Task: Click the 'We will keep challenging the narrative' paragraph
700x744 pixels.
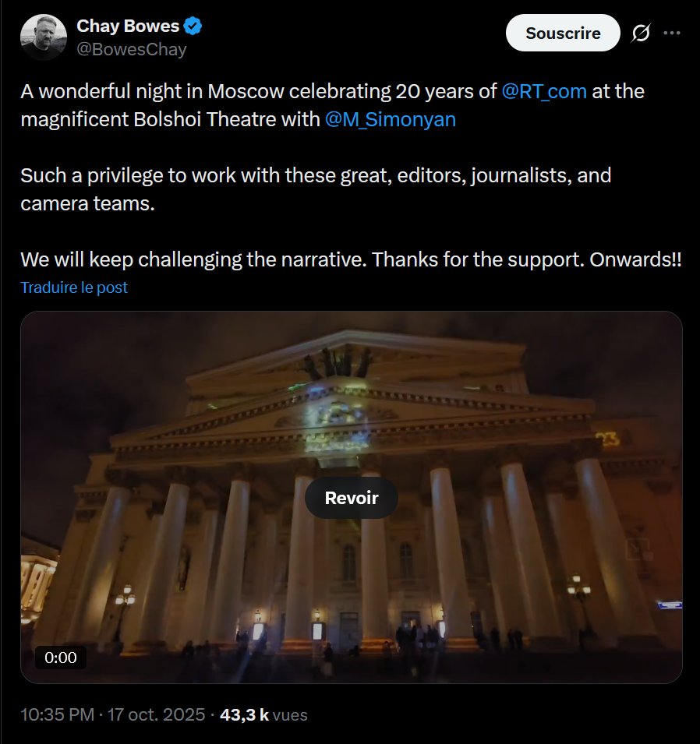Action: pyautogui.click(x=351, y=259)
